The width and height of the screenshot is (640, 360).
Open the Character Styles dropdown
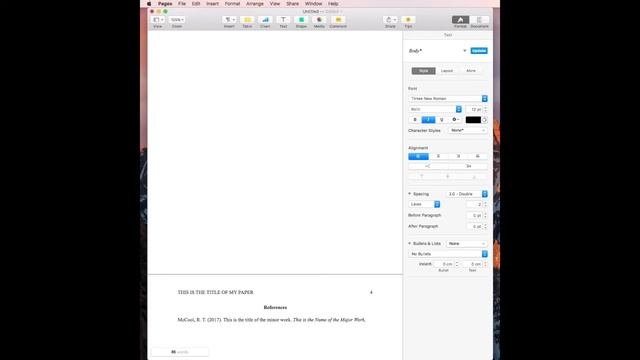(x=467, y=131)
